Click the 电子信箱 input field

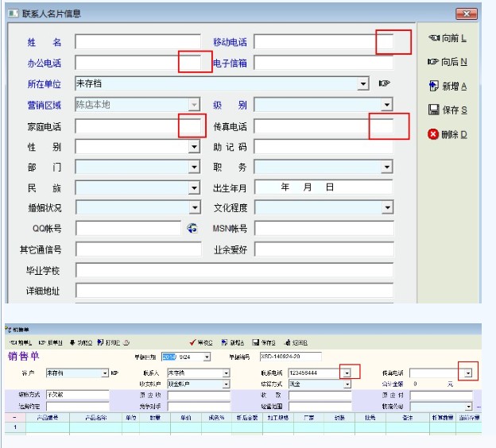323,63
